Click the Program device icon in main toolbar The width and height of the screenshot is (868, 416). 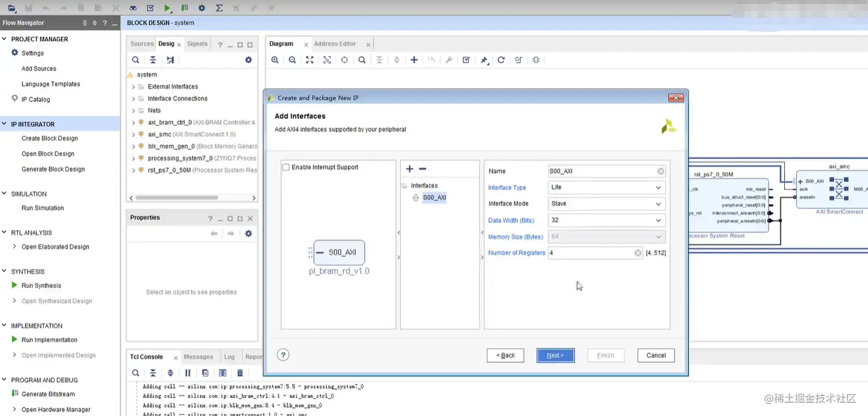pyautogui.click(x=184, y=8)
